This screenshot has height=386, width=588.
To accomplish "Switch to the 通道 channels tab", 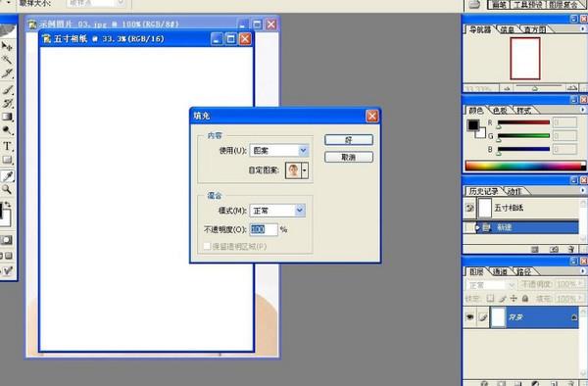I will coord(500,271).
